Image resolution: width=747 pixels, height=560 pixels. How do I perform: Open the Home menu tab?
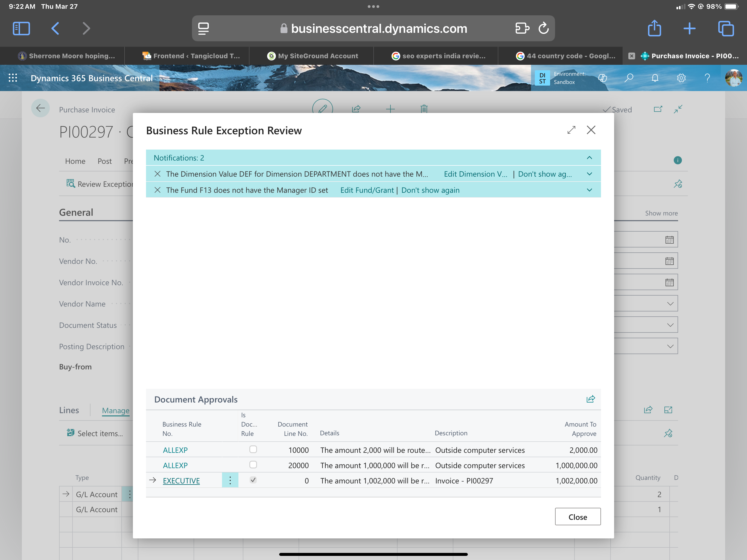point(75,161)
